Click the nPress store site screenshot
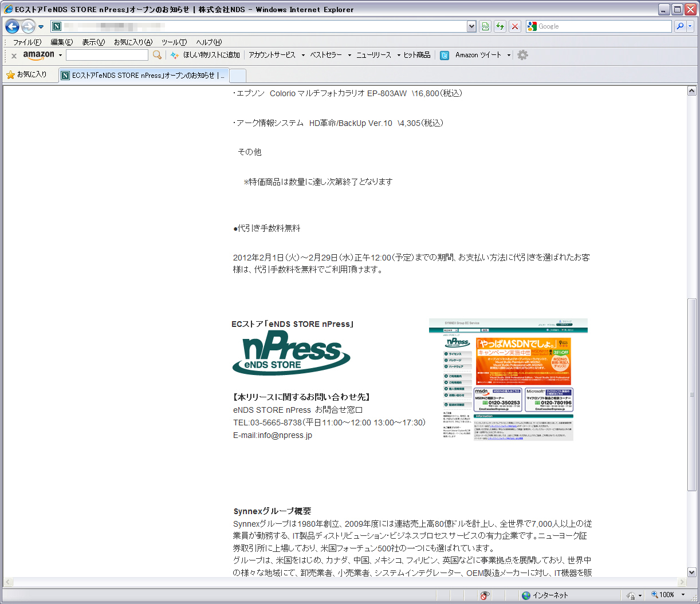The height and width of the screenshot is (604, 700). (x=508, y=380)
